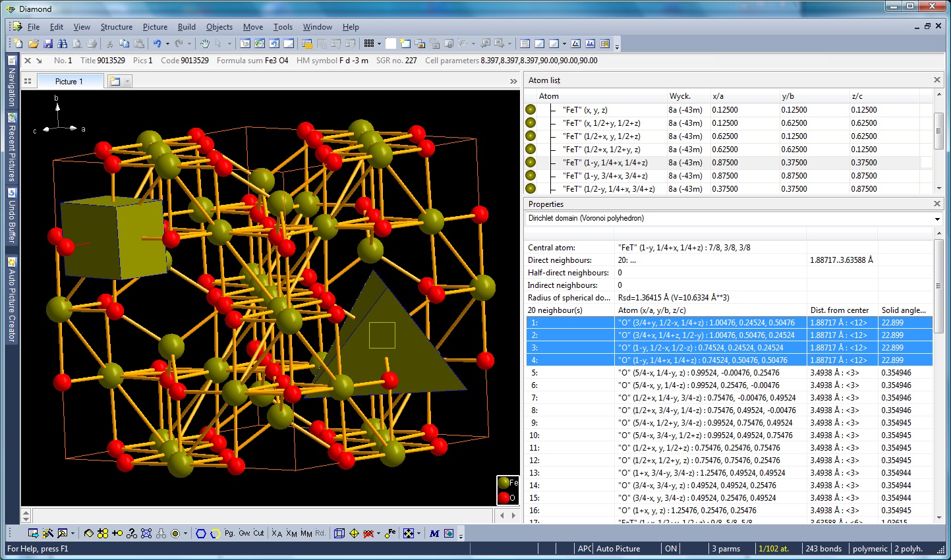Toggle the Pg. button in bottom toolbar
The image size is (951, 560).
tap(229, 533)
